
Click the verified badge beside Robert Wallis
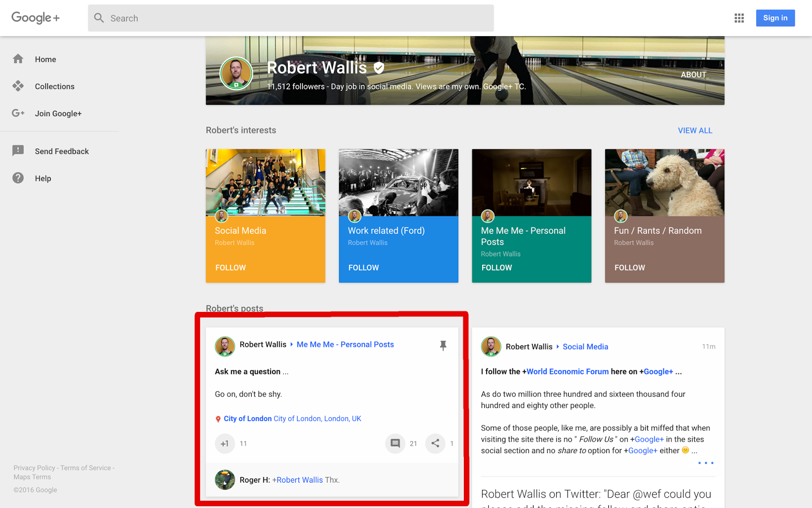(x=379, y=68)
